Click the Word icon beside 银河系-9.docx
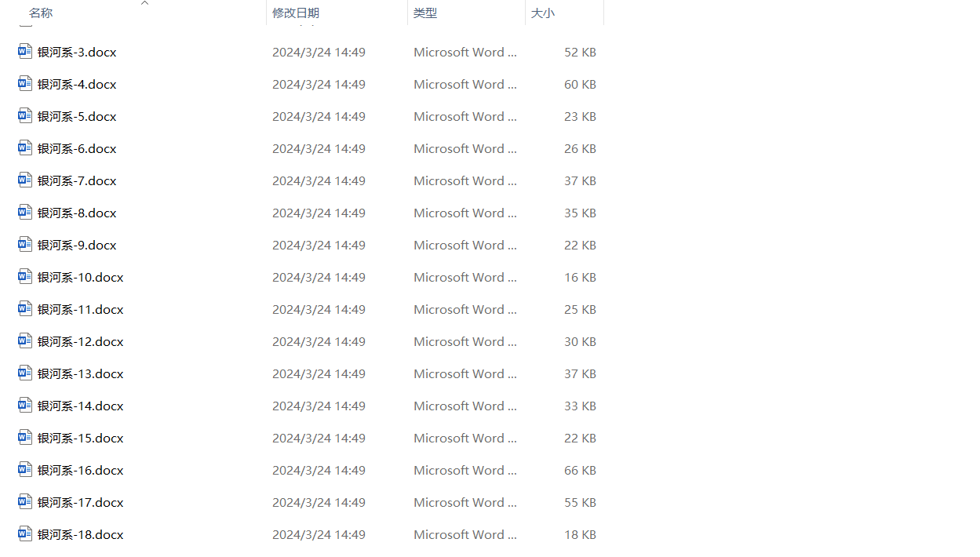This screenshot has width=980, height=557. pyautogui.click(x=24, y=244)
